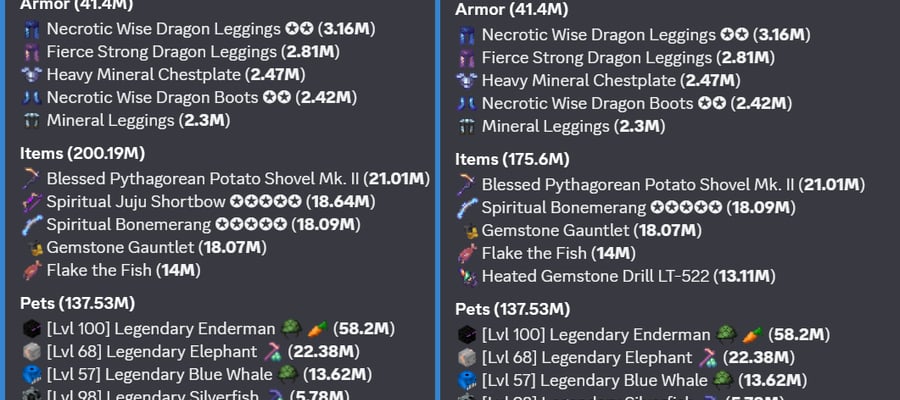Click the Blue Whale pet icon on right

point(467,380)
